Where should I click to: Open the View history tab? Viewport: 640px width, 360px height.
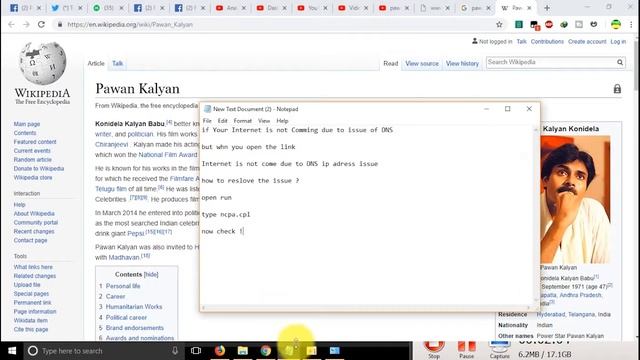[x=462, y=64]
